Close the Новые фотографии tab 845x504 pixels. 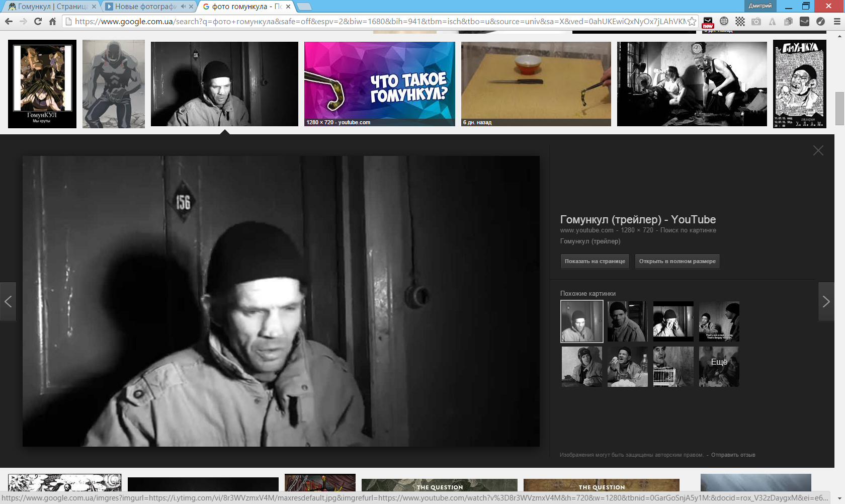(x=191, y=7)
